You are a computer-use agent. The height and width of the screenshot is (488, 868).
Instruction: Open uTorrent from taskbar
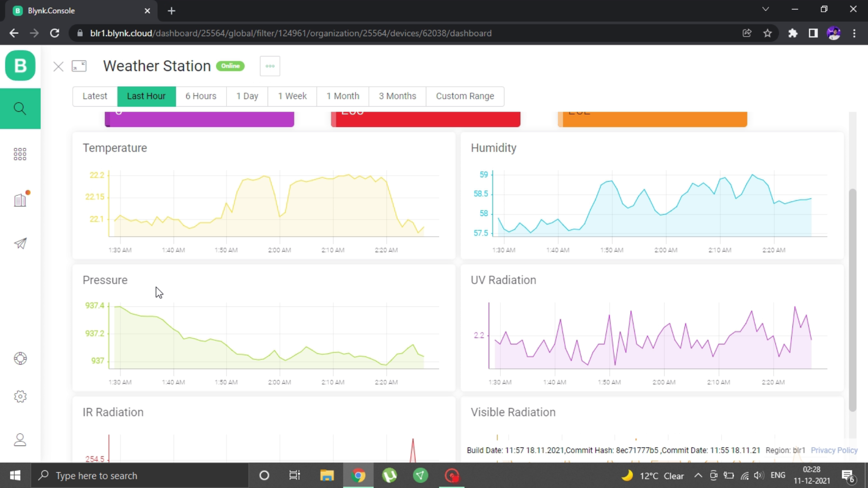389,475
